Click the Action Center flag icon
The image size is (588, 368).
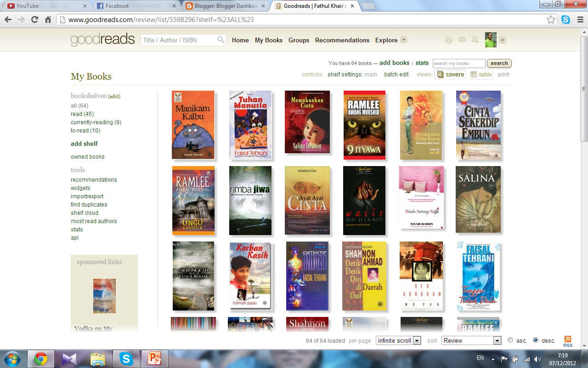coord(504,359)
